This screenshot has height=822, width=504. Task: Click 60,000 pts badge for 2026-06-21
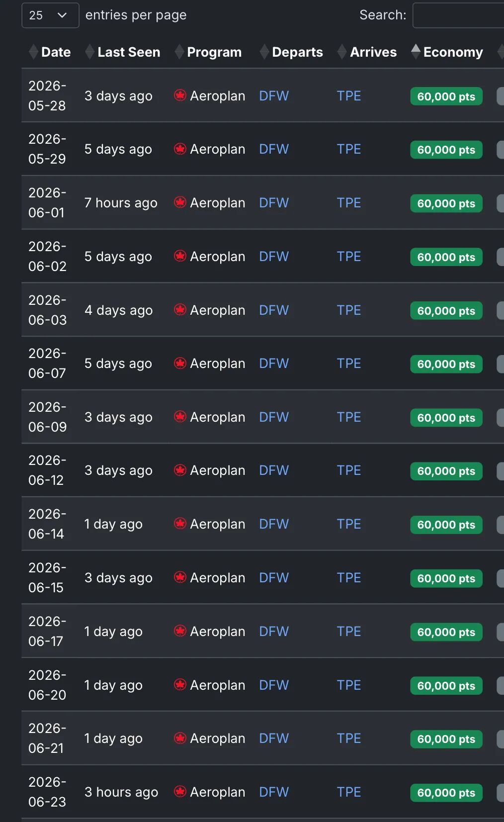pyautogui.click(x=446, y=739)
